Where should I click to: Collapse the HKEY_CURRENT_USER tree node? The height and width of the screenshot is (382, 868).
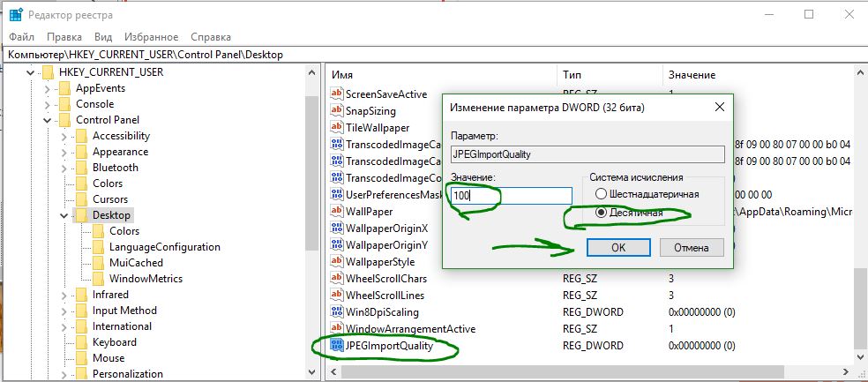pos(30,72)
